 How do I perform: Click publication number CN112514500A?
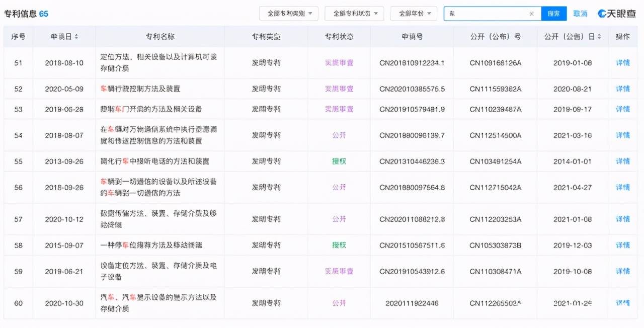point(496,135)
